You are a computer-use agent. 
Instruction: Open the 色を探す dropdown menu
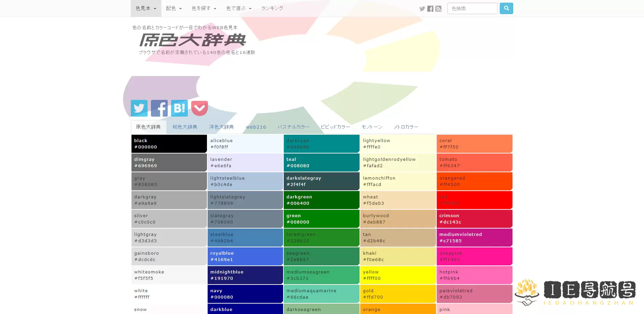(x=204, y=8)
